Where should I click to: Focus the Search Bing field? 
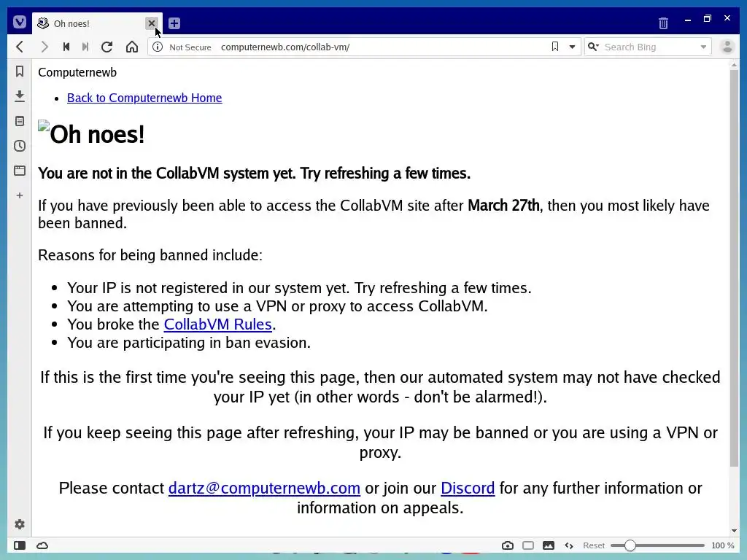tap(649, 47)
